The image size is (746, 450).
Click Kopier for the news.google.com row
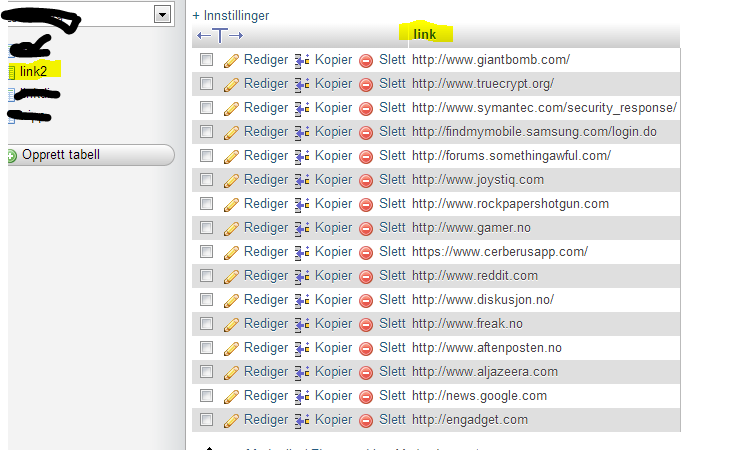coord(334,395)
